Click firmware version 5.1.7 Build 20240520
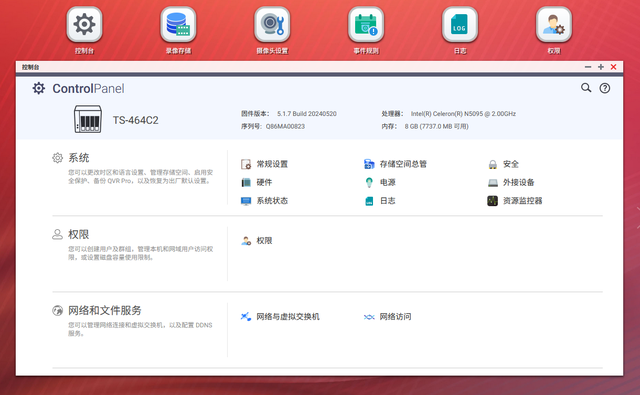 pos(307,114)
